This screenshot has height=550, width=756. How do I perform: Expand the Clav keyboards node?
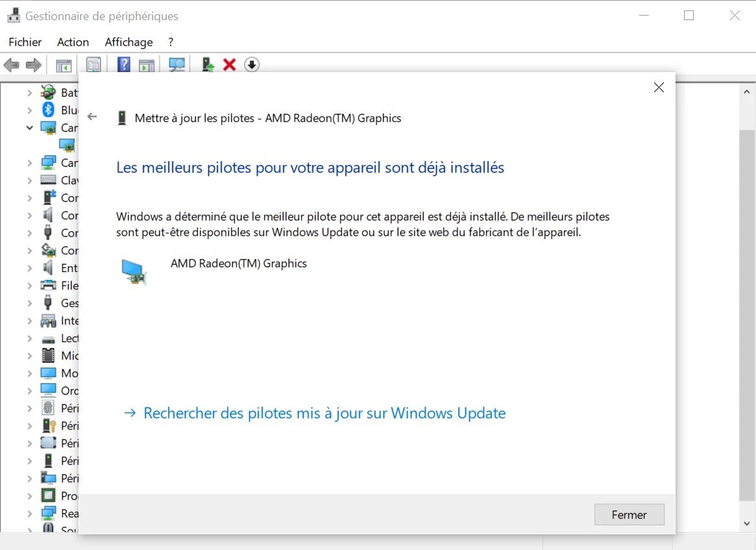(29, 181)
